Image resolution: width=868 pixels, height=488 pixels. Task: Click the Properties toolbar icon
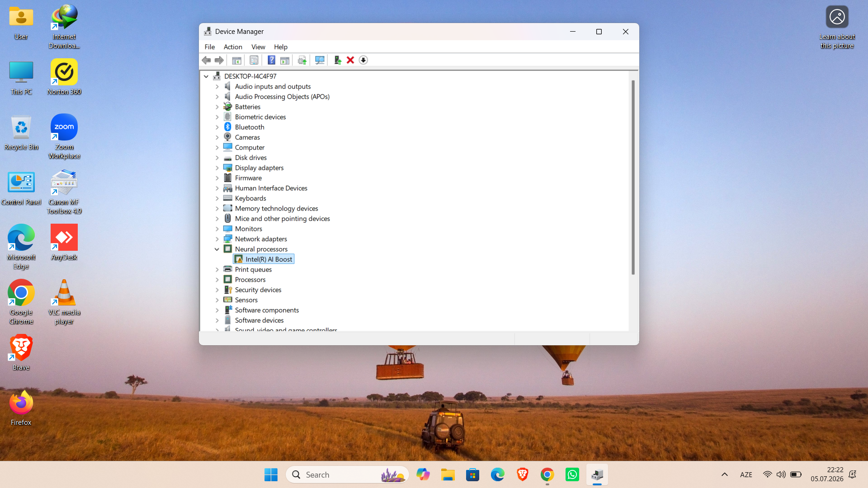[254, 60]
